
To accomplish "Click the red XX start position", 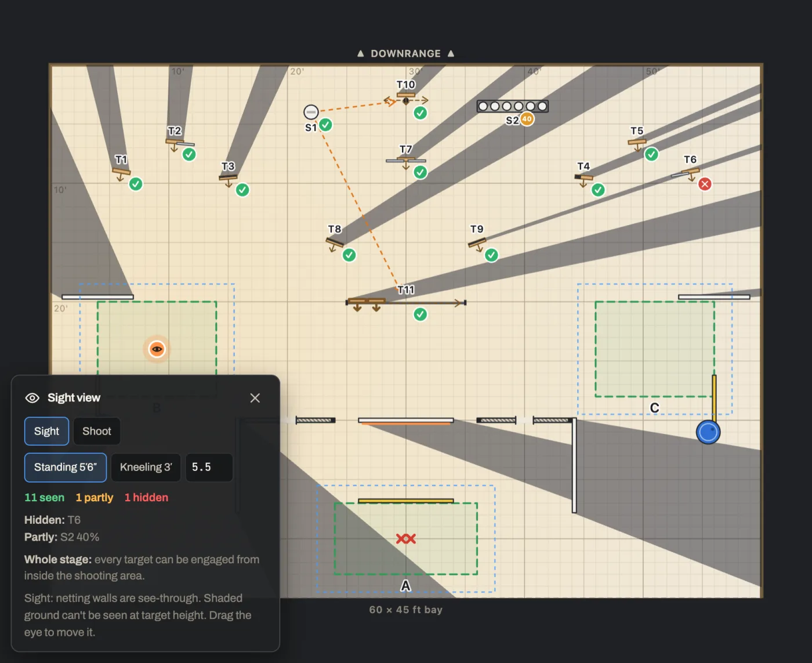I will pyautogui.click(x=406, y=539).
